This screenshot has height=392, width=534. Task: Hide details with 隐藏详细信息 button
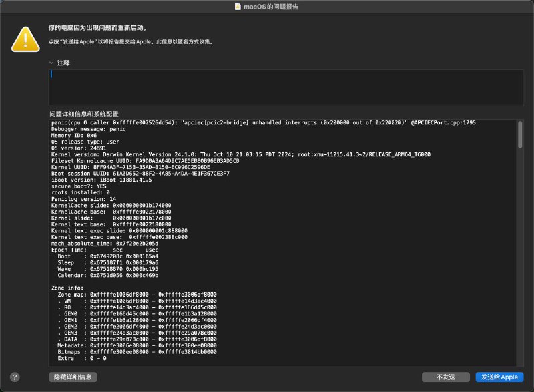click(73, 377)
